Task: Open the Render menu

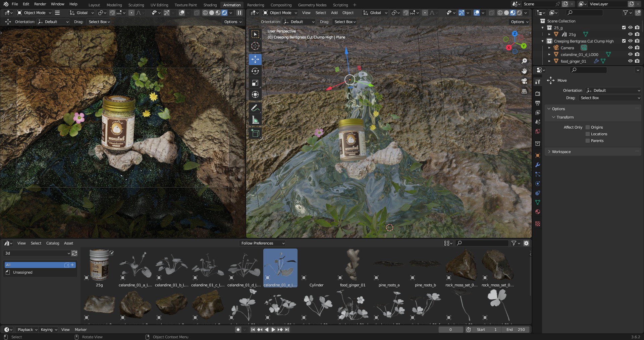Action: [40, 4]
